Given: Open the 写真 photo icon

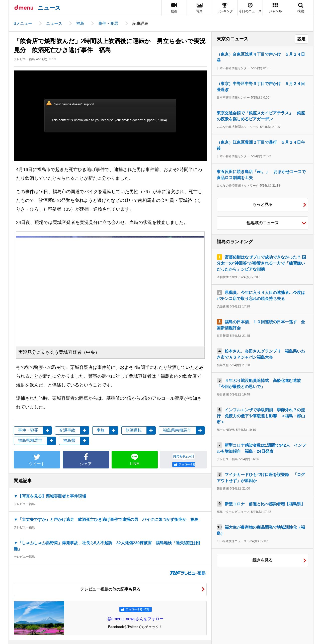Looking at the screenshot, I should coord(199,8).
